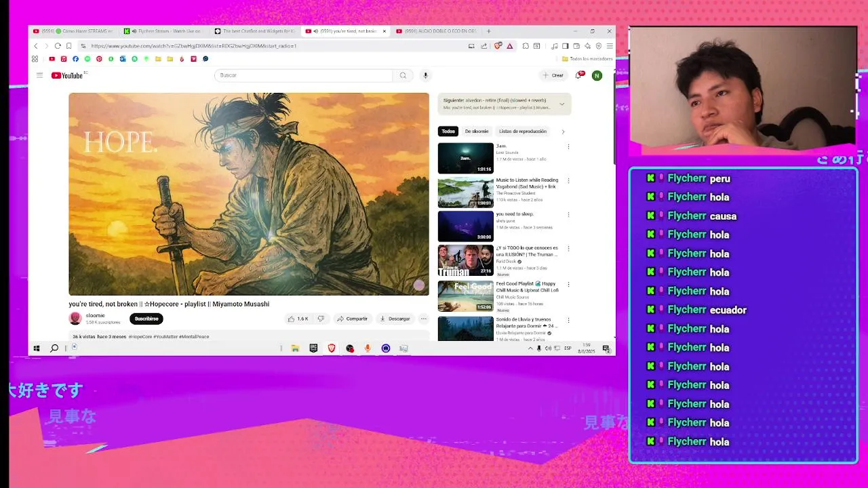
Task: Switch to Cómo Hacer STREAMS browser tab
Action: tap(73, 31)
